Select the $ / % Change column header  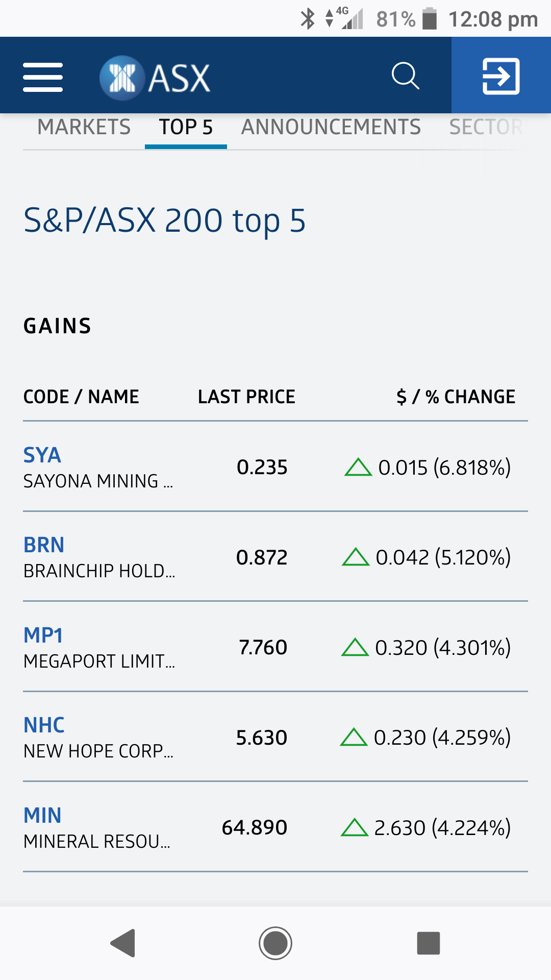456,397
